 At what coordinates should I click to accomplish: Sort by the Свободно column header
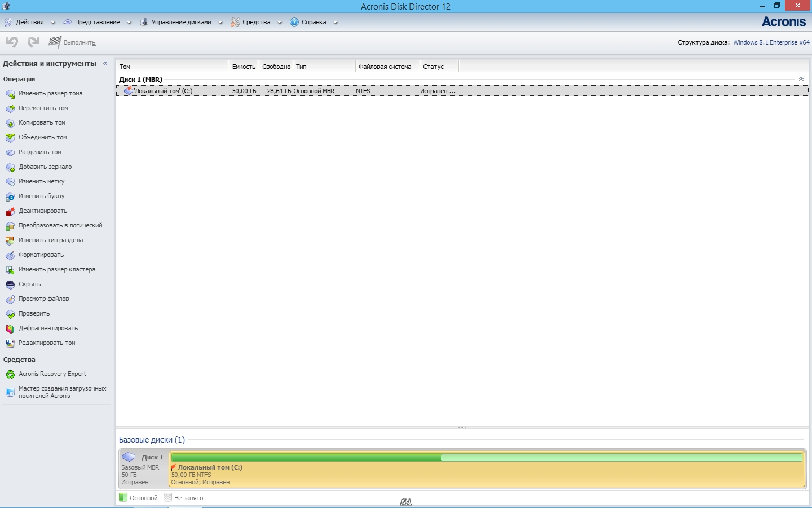[276, 67]
